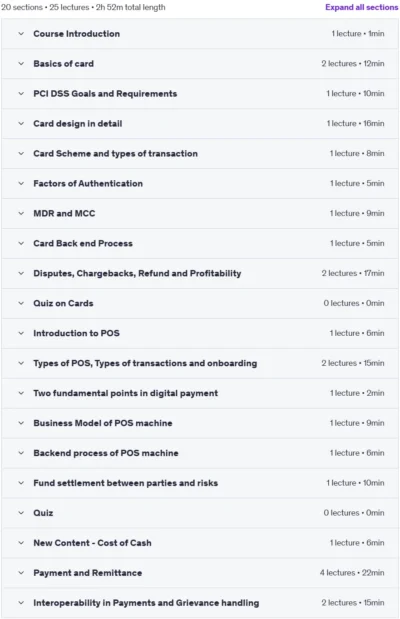Click the Expand all sections link

tap(361, 7)
